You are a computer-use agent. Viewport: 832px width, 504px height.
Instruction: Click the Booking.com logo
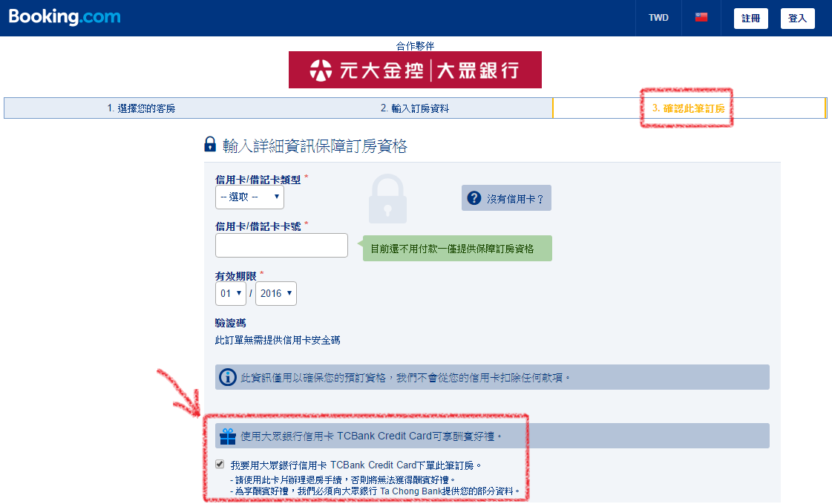pyautogui.click(x=64, y=16)
